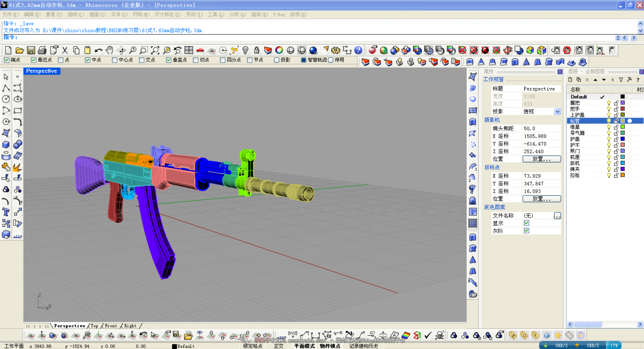Select the Pan hand tool

(110, 50)
